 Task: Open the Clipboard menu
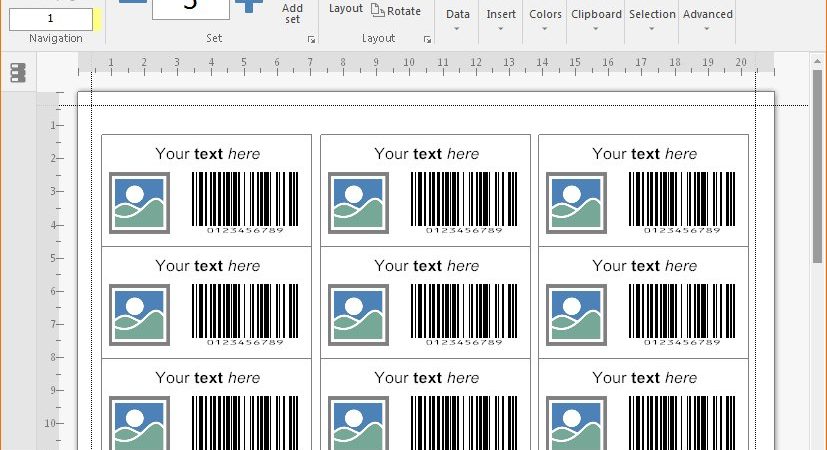[596, 20]
